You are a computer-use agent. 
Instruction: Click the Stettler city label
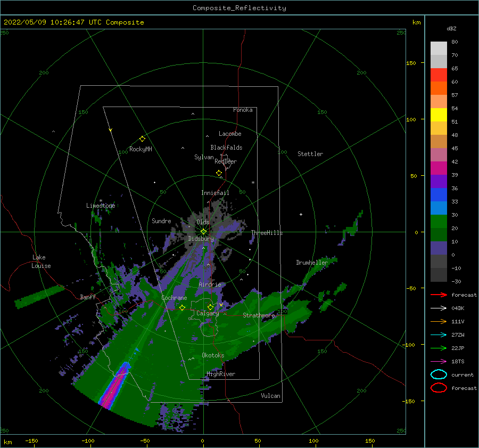310,154
